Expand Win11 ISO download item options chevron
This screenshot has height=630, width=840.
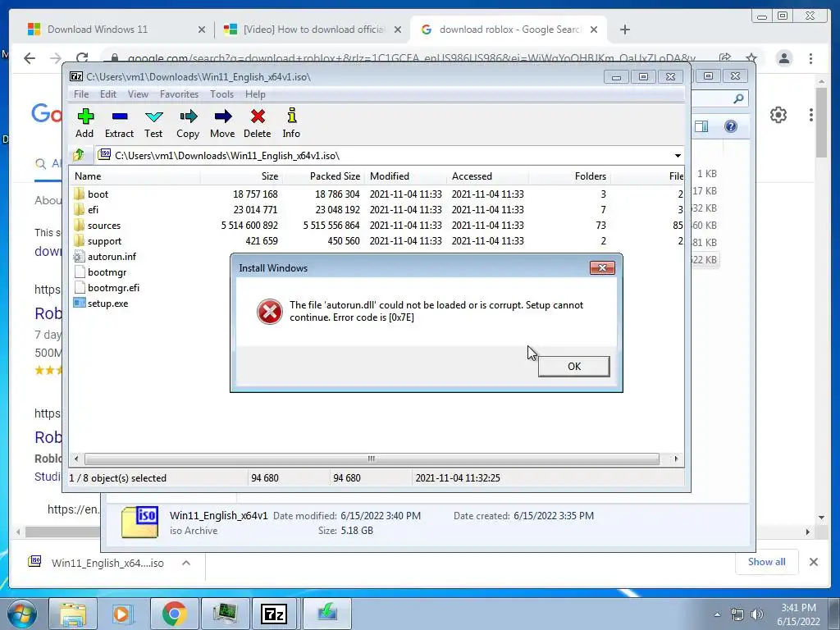[186, 563]
